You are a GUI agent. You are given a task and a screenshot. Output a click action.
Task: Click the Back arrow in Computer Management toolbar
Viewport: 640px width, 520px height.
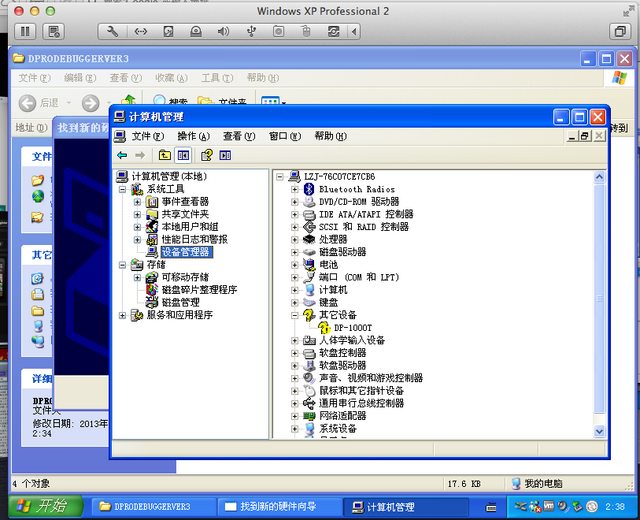122,155
